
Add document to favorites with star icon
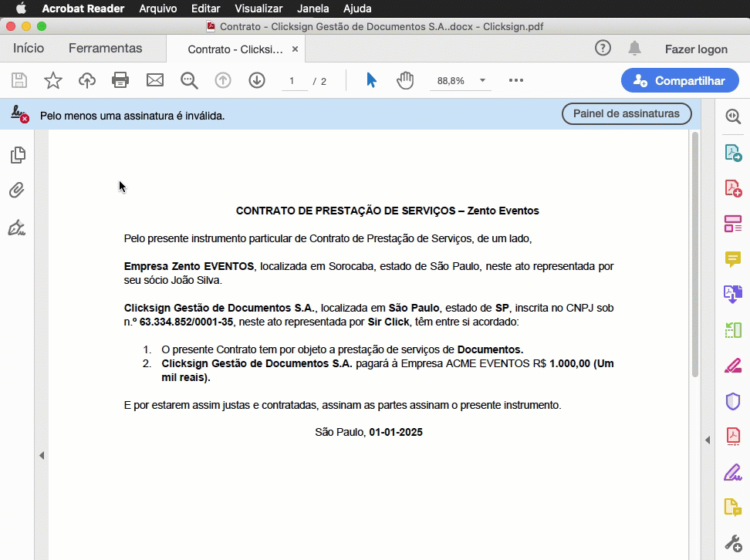tap(53, 80)
